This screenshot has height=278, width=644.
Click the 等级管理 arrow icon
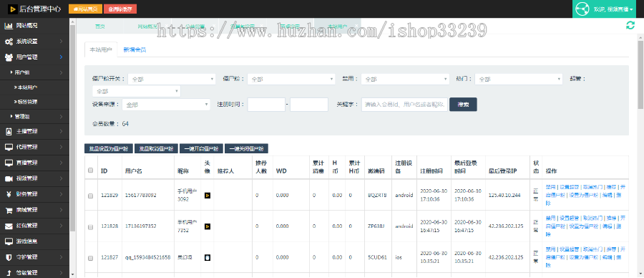[8, 273]
